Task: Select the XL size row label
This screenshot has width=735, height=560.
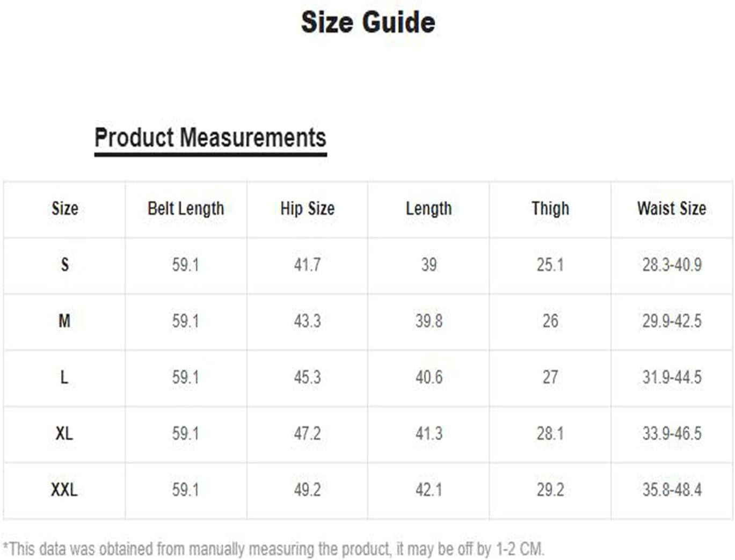Action: click(x=64, y=433)
